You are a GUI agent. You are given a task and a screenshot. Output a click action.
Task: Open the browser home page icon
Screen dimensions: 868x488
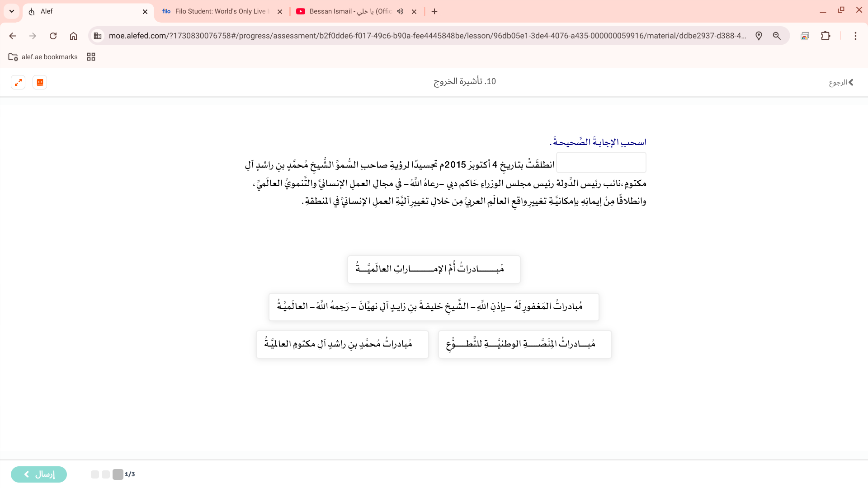73,36
